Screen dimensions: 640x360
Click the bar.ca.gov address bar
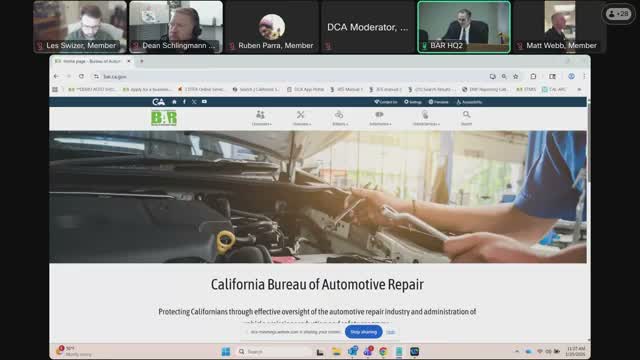tap(286, 76)
